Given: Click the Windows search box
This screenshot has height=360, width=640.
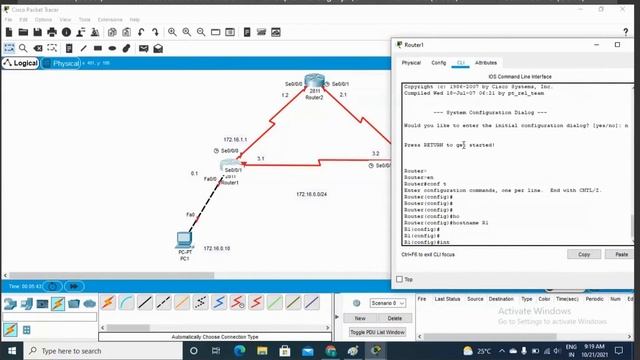Looking at the screenshot, I should pos(103,351).
